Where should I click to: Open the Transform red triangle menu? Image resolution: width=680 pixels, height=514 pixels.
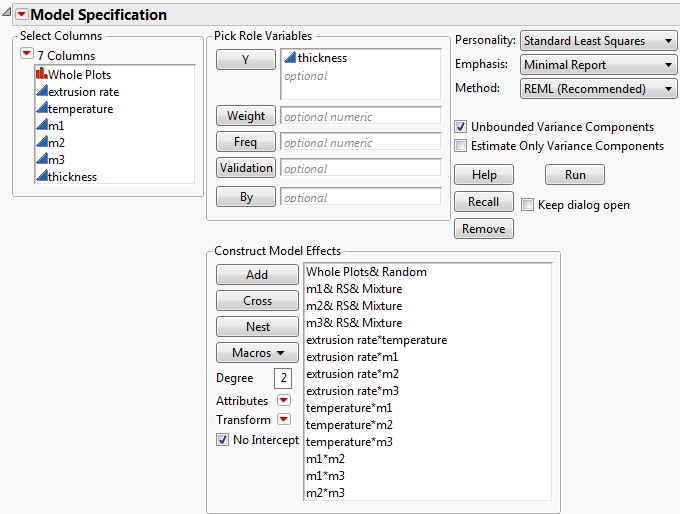pos(284,420)
